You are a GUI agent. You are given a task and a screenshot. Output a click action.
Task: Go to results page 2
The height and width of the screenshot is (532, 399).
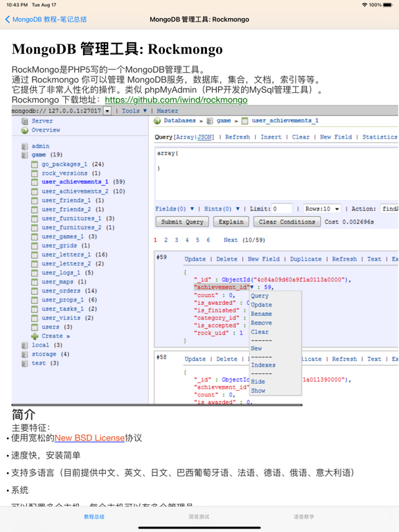(x=166, y=240)
